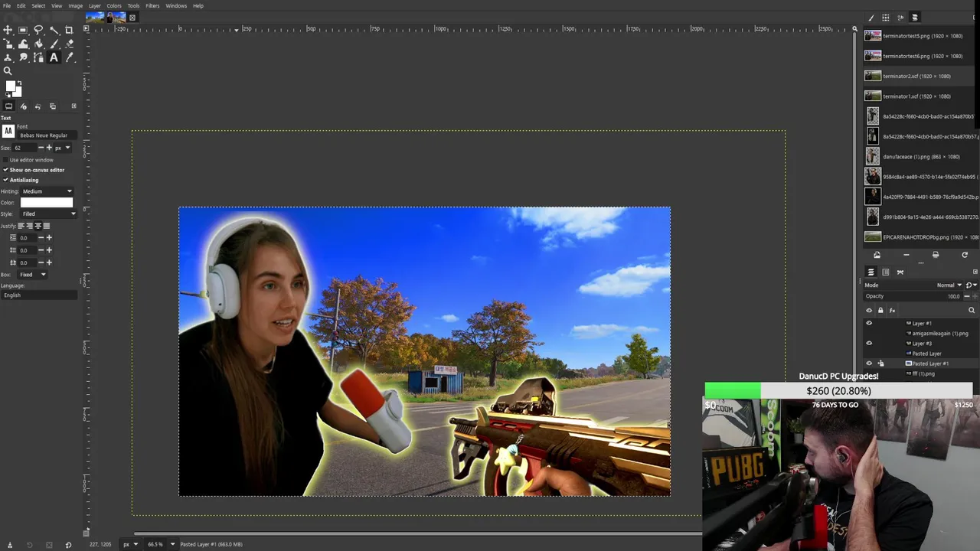Image resolution: width=980 pixels, height=551 pixels.
Task: Select the Move tool
Action: click(8, 30)
